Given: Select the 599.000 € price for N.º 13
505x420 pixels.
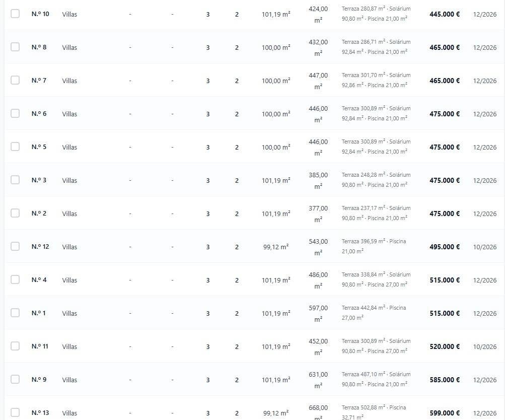Looking at the screenshot, I should pos(445,413).
